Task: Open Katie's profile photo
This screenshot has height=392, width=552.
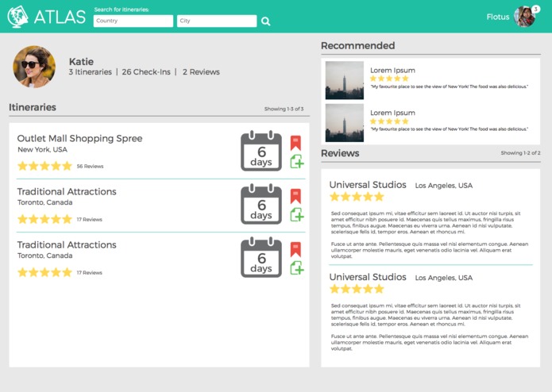Action: (34, 67)
